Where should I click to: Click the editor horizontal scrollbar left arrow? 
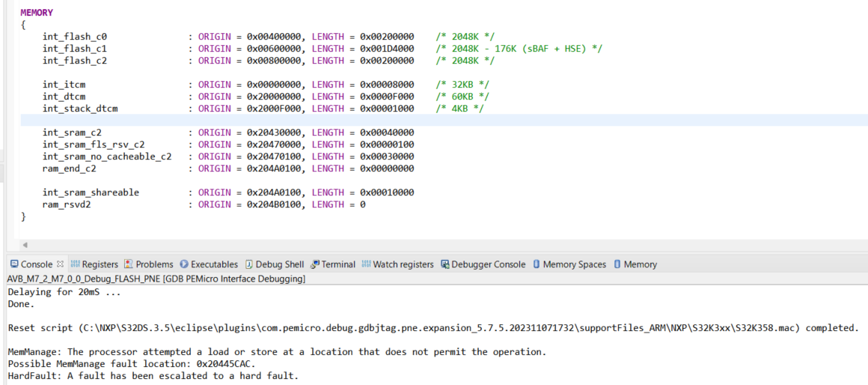[x=25, y=244]
